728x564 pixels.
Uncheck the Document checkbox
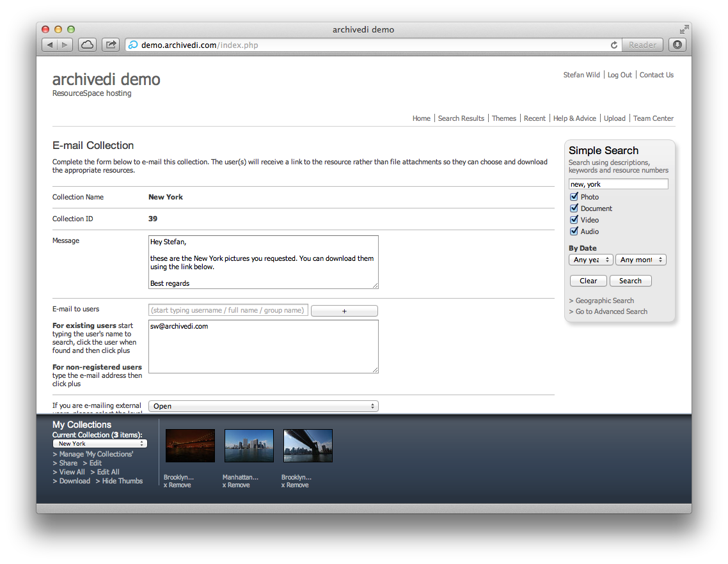[x=574, y=208]
